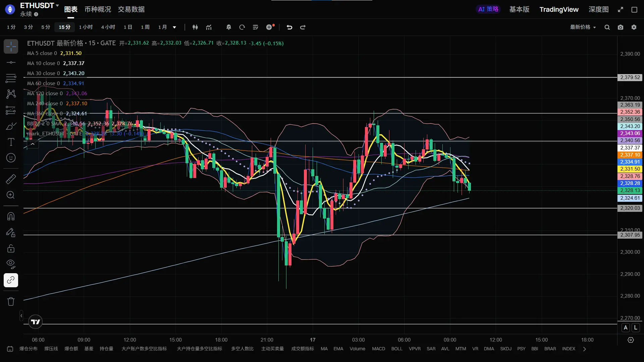This screenshot has width=644, height=362.
Task: Toggle lock all drawings
Action: click(11, 248)
